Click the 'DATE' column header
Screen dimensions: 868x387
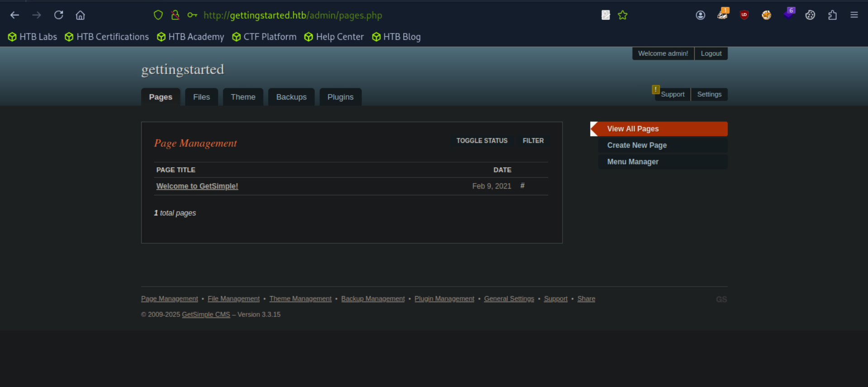click(502, 170)
